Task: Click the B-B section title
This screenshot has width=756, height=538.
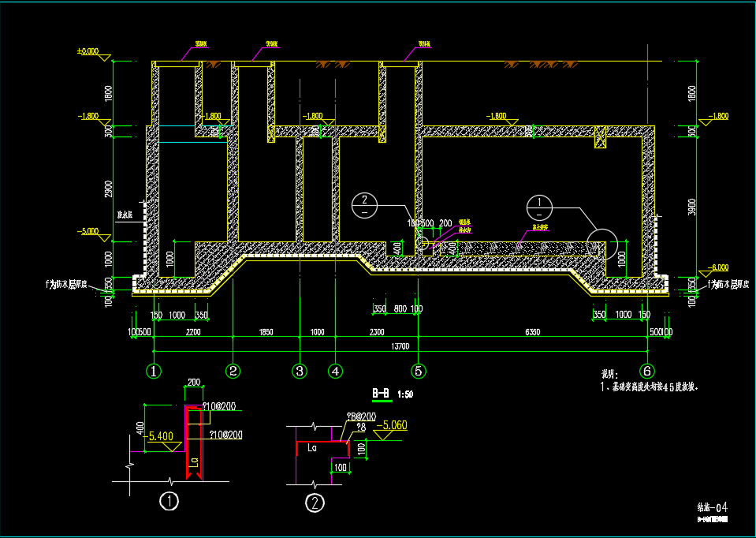Action: pyautogui.click(x=382, y=394)
